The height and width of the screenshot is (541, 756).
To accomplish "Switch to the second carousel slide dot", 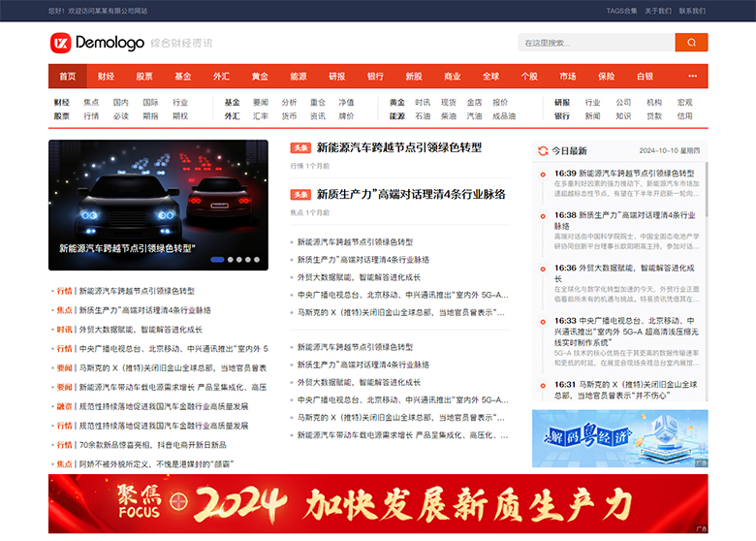I will pos(232,259).
